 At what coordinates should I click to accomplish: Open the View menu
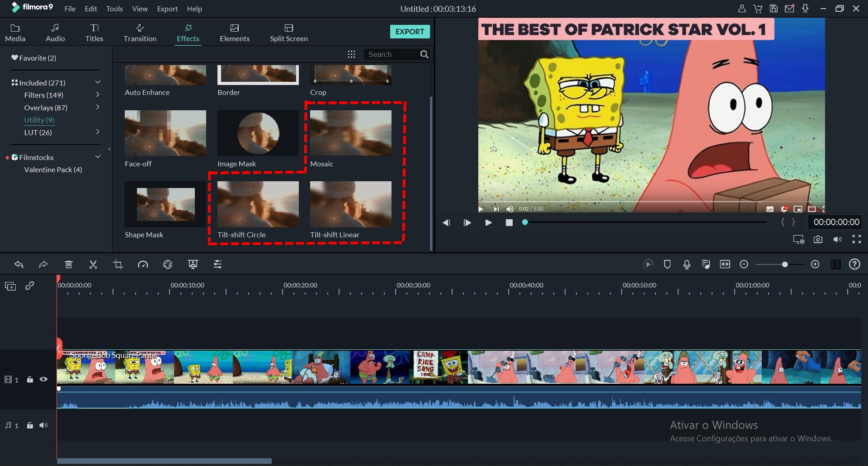[x=140, y=9]
